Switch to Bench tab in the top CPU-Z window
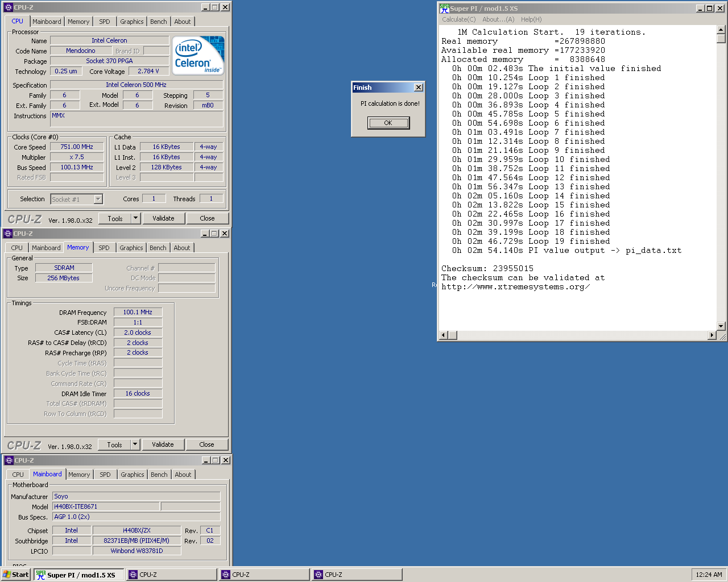This screenshot has height=582, width=728. [159, 22]
